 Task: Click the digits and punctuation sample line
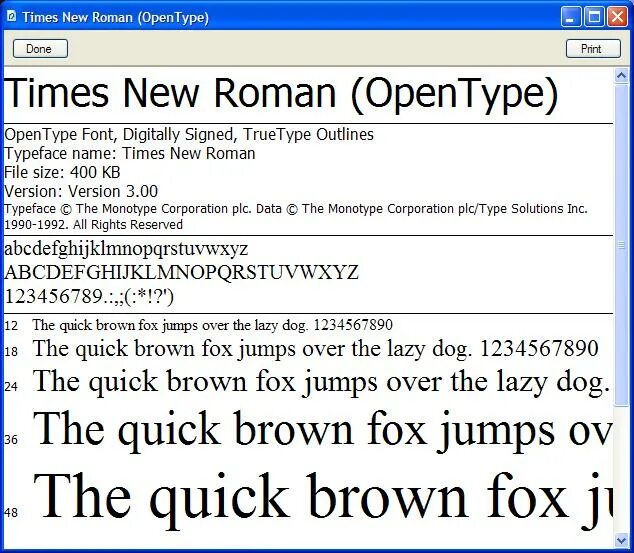click(x=89, y=297)
